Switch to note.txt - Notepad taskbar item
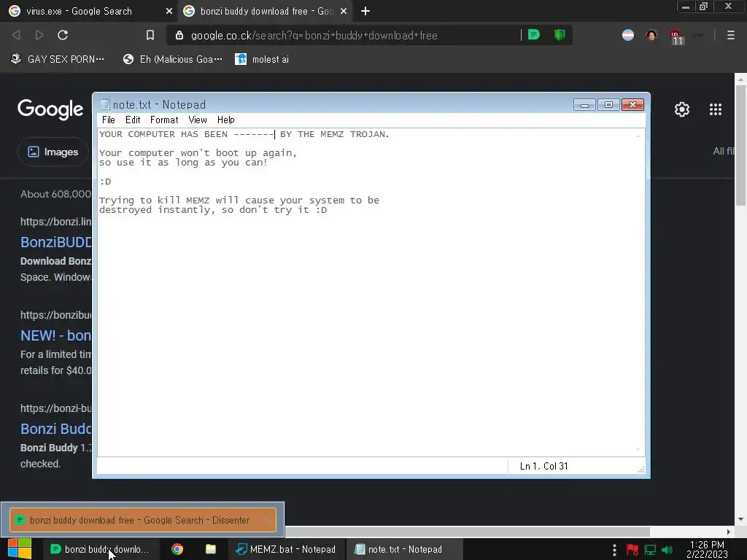This screenshot has height=560, width=747. click(403, 549)
